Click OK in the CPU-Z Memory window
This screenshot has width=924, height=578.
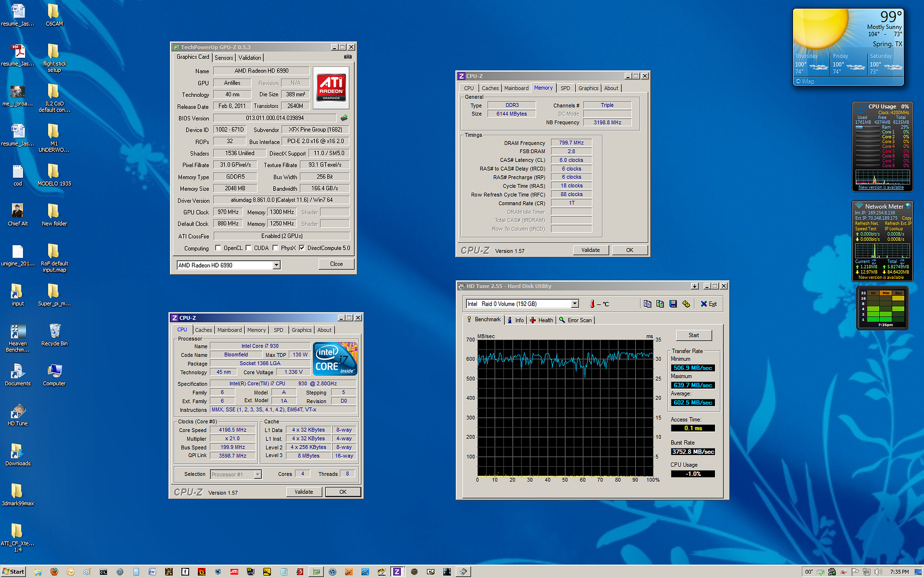629,250
